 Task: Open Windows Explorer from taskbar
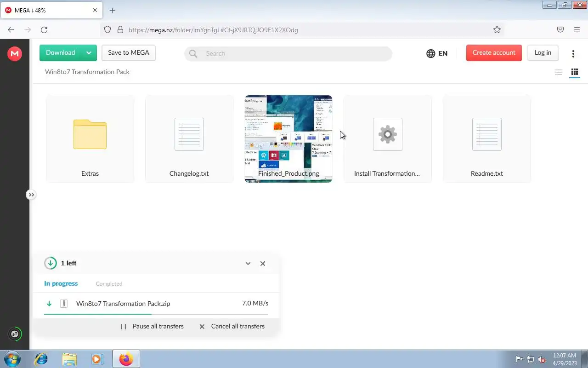[x=69, y=359]
